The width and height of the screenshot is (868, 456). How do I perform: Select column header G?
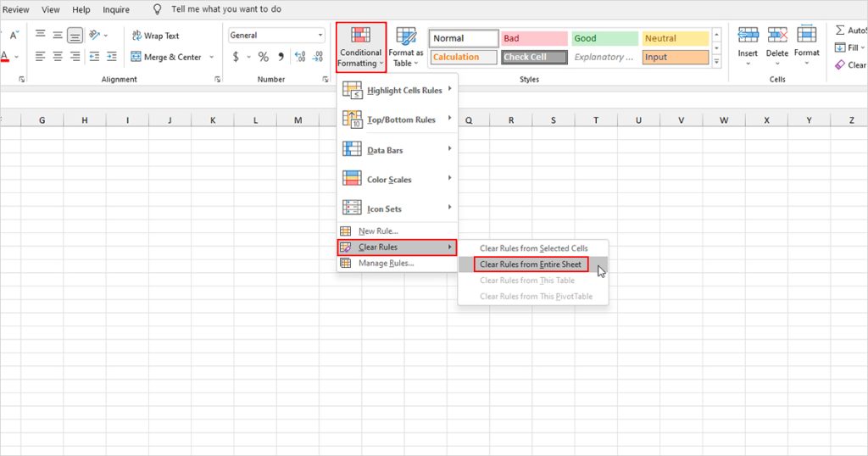(42, 120)
